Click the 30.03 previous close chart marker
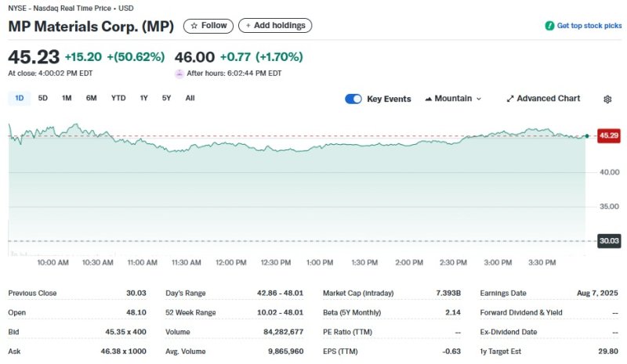The image size is (627, 364). 608,241
